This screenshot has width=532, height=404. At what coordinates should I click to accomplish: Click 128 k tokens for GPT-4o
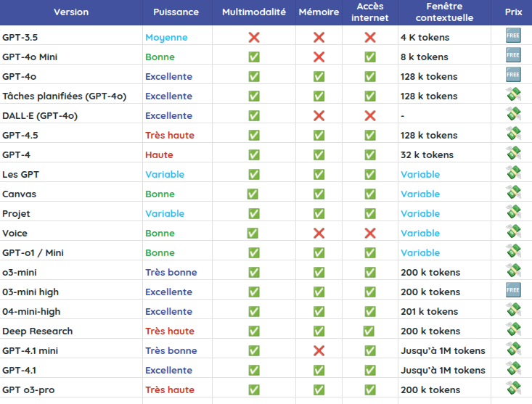coord(429,77)
